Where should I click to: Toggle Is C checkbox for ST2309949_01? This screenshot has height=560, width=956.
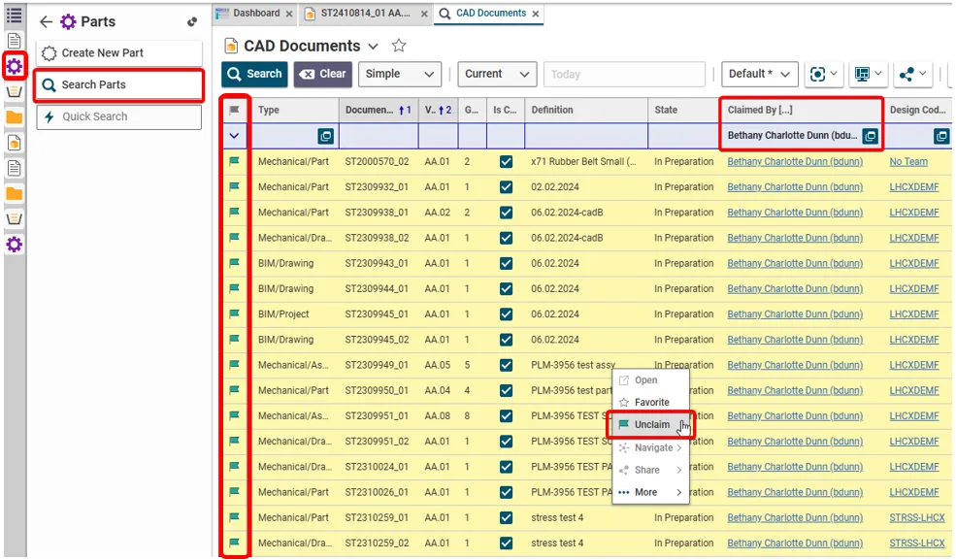click(506, 365)
